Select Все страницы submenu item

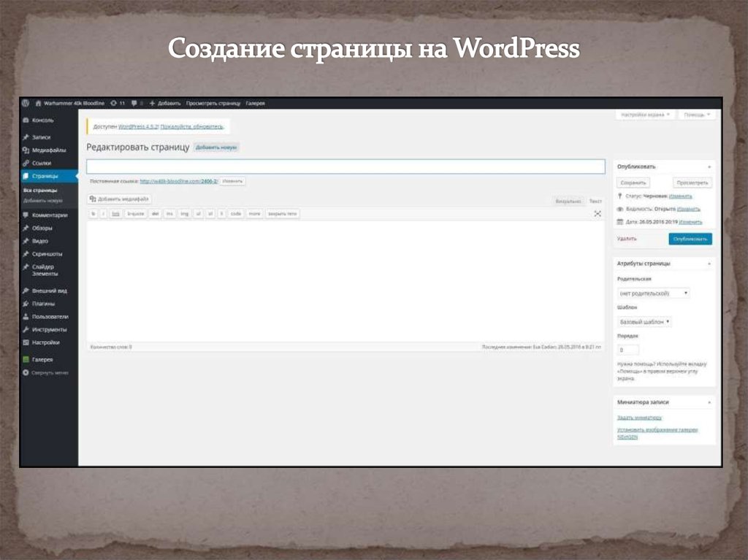(40, 190)
